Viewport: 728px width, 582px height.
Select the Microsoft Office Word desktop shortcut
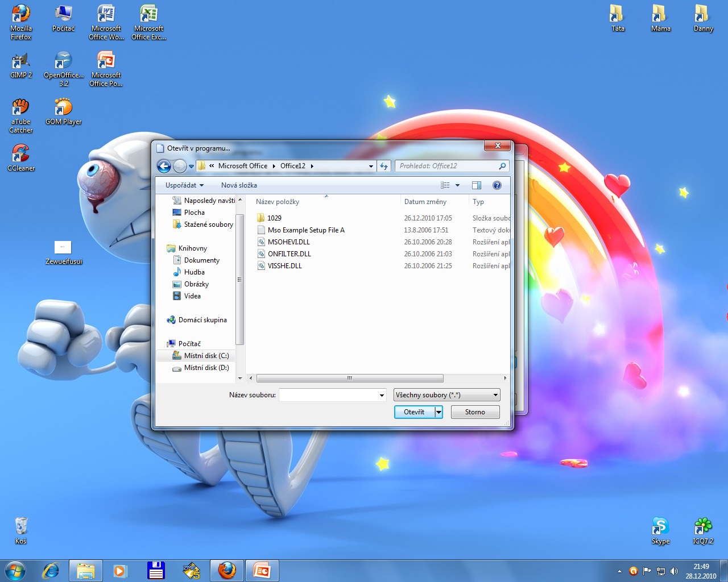[106, 23]
